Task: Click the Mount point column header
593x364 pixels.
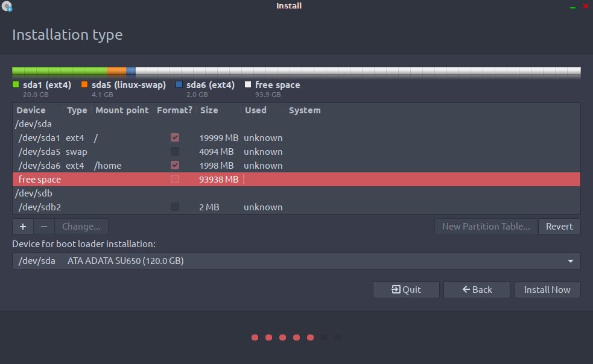Action: tap(122, 110)
